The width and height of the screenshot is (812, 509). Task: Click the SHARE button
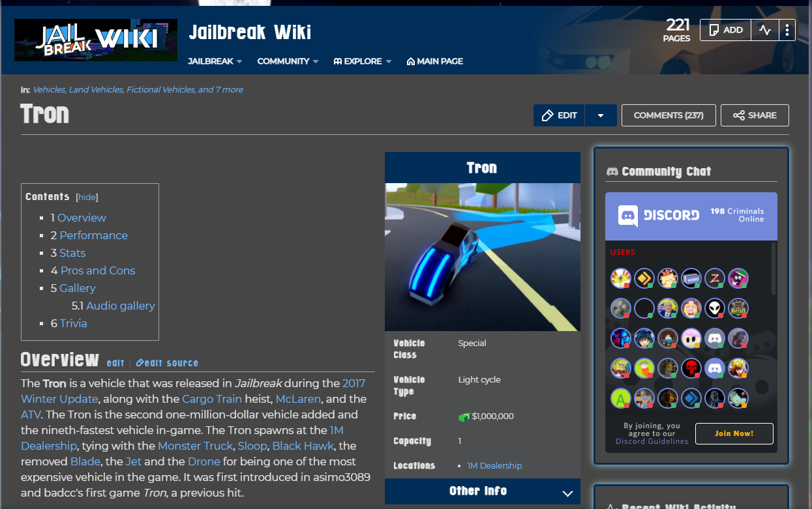[x=755, y=115]
